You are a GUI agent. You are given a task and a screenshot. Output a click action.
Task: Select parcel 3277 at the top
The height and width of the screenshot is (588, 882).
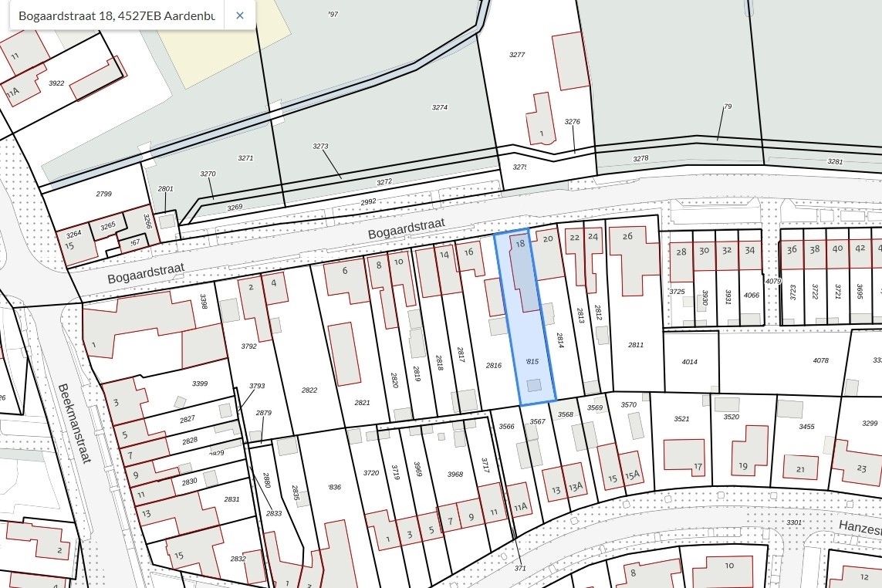pyautogui.click(x=517, y=55)
